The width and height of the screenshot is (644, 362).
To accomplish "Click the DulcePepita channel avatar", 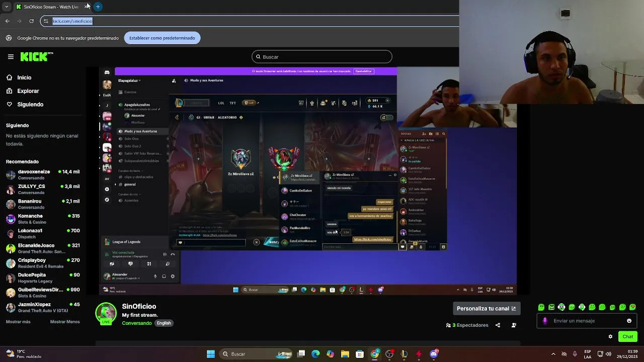I will (x=11, y=278).
